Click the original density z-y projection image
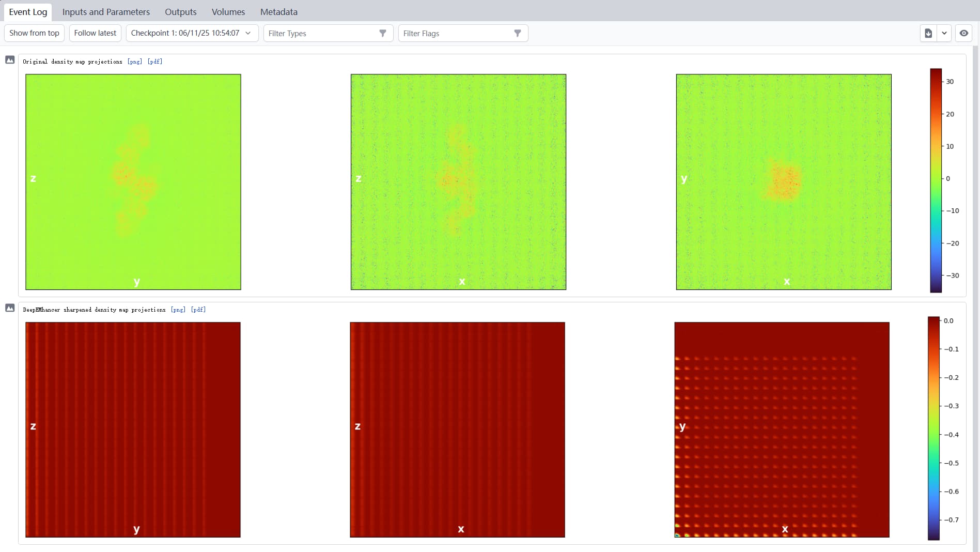Viewport: 980px width, 552px height. coord(133,181)
